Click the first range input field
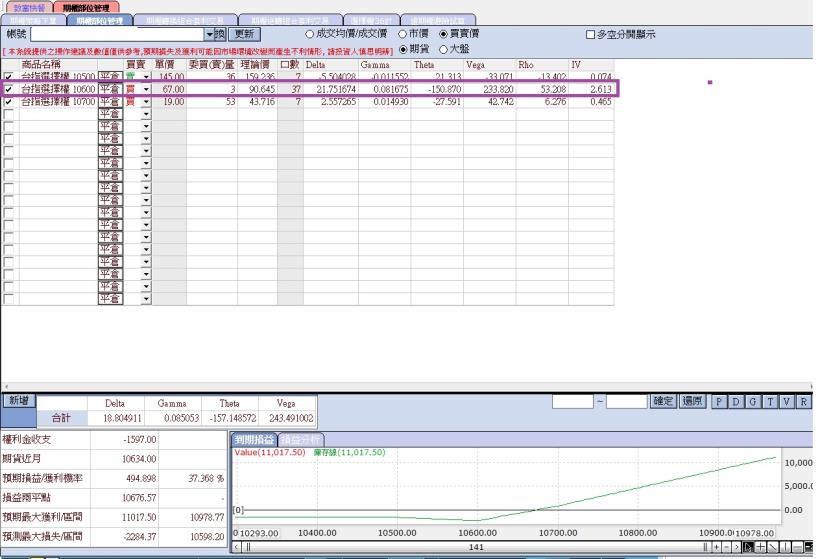The width and height of the screenshot is (820, 559). tap(573, 401)
